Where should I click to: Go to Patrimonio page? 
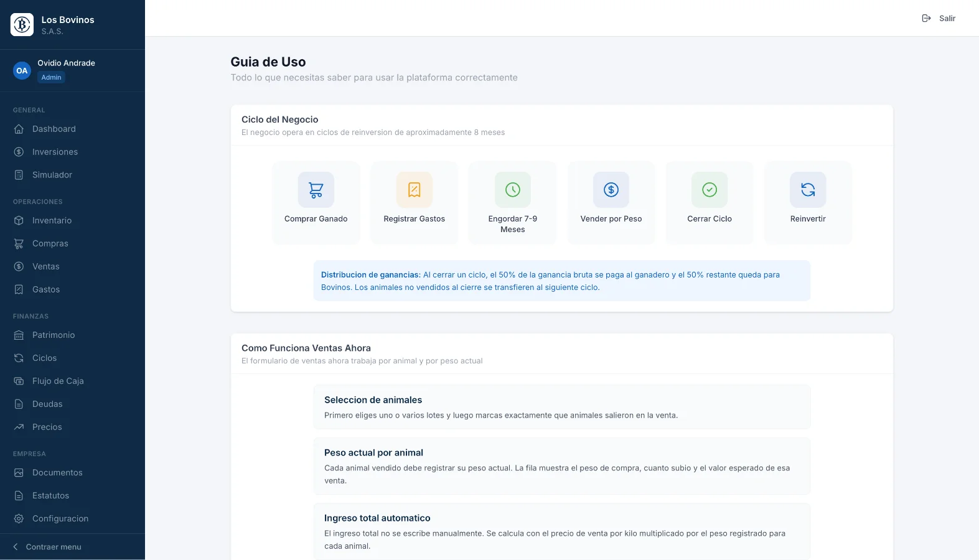[72, 335]
